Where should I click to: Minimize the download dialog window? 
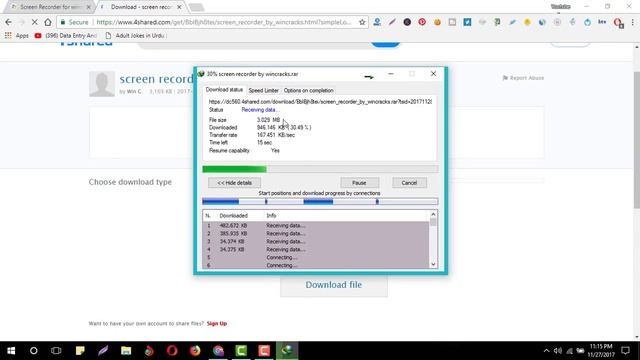391,74
